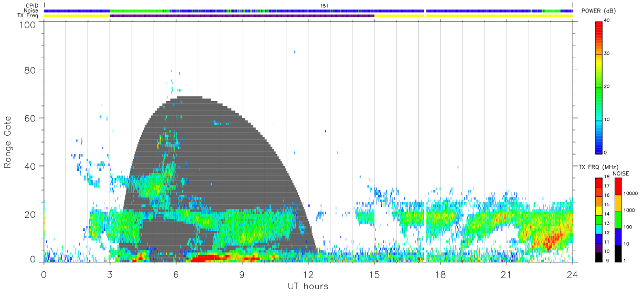644x297 pixels.
Task: Click the 6 tick on UT hours axis
Action: point(176,273)
